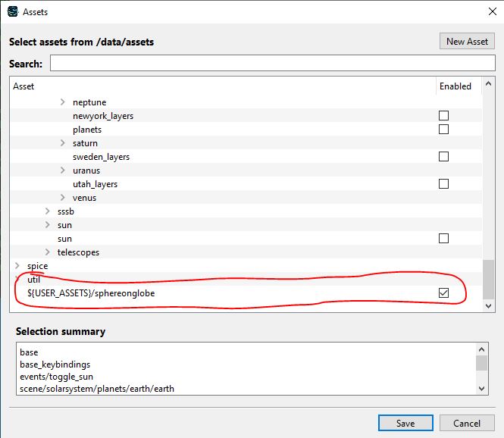Expand the sssb tree node

coord(48,211)
